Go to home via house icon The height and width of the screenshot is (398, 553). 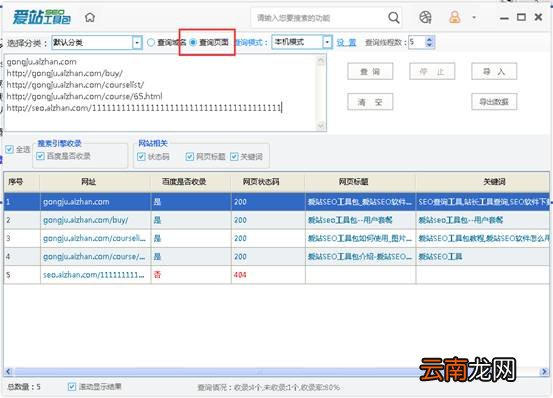90,17
